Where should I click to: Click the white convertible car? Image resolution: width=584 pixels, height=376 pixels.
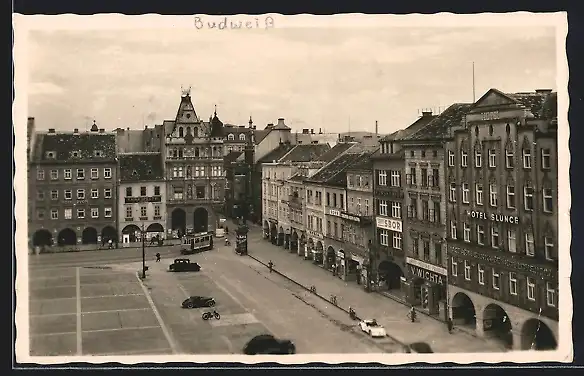[x=372, y=328]
